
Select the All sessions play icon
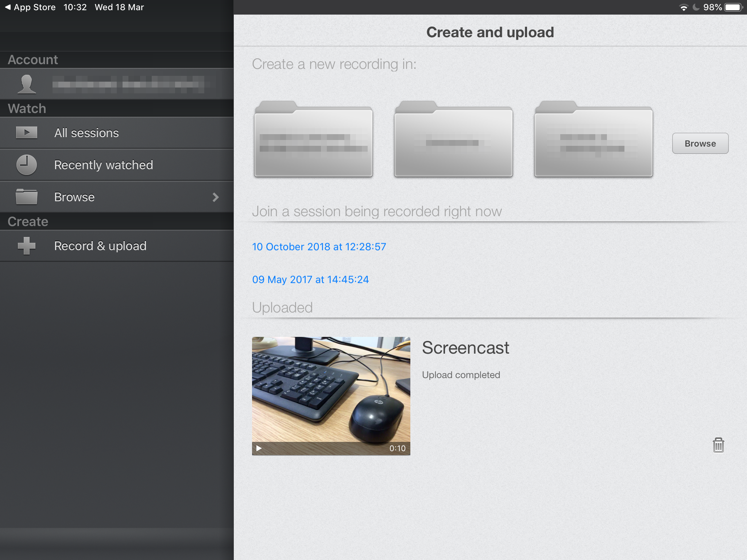pos(26,133)
